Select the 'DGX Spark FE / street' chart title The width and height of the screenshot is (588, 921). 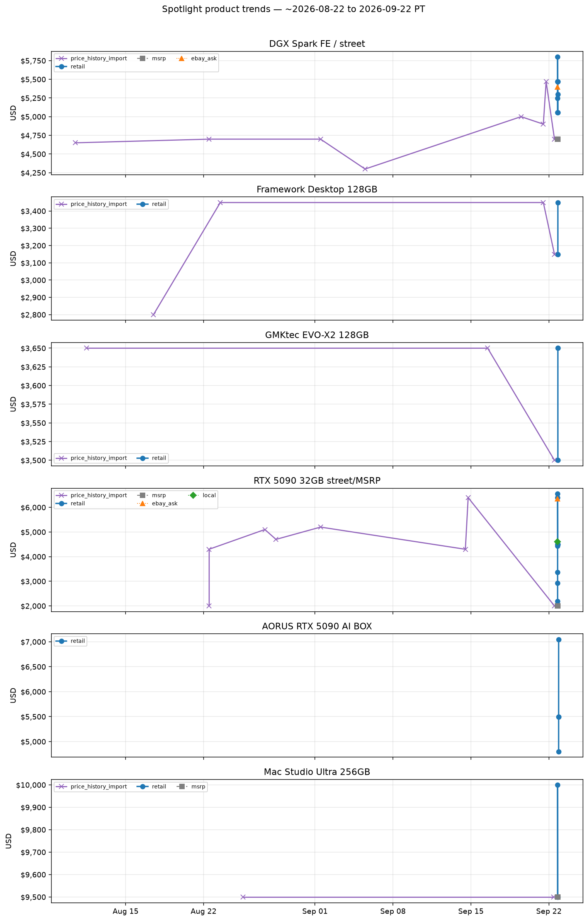(x=317, y=44)
